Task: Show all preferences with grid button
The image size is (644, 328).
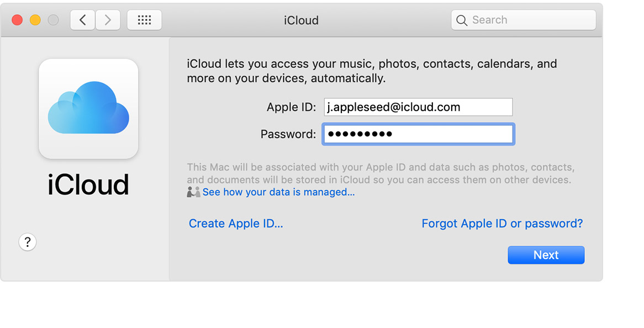Action: click(x=144, y=20)
